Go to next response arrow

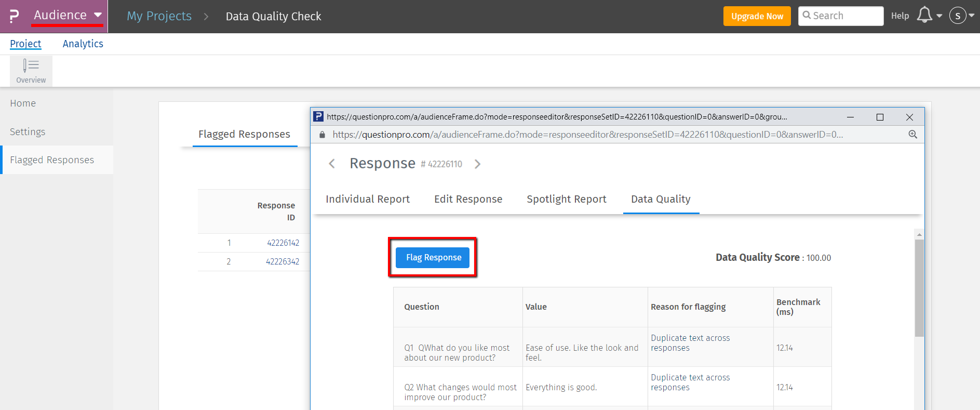point(477,164)
